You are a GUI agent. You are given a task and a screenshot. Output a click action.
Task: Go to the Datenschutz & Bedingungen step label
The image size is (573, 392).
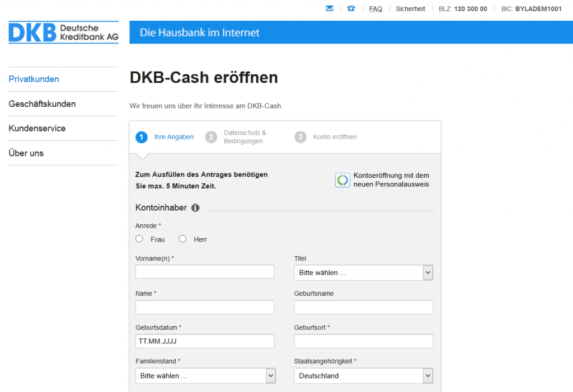pyautogui.click(x=245, y=137)
